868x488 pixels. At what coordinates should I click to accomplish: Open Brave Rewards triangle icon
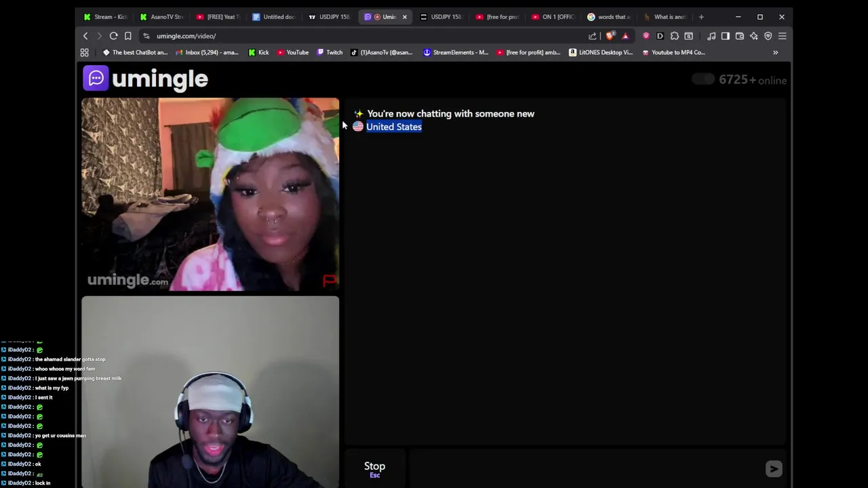tap(625, 36)
